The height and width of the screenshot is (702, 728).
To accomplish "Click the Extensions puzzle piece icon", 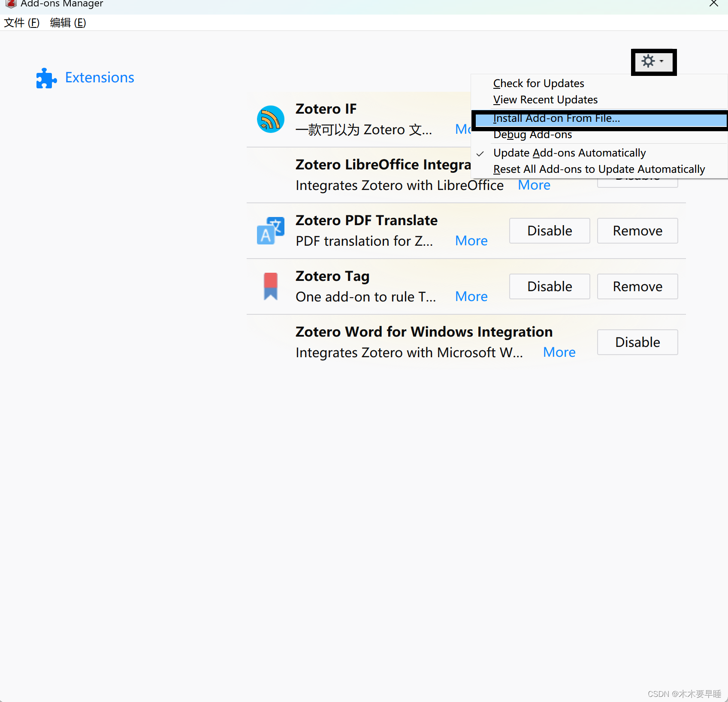I will coord(46,78).
